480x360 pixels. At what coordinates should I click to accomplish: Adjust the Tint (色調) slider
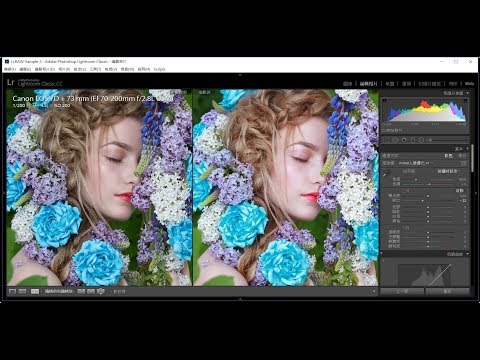[x=428, y=184]
